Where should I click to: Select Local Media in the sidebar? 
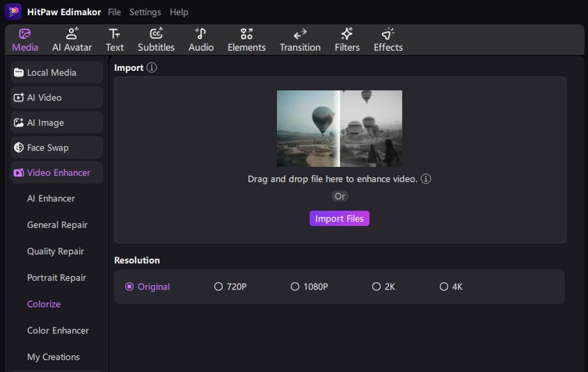(56, 72)
